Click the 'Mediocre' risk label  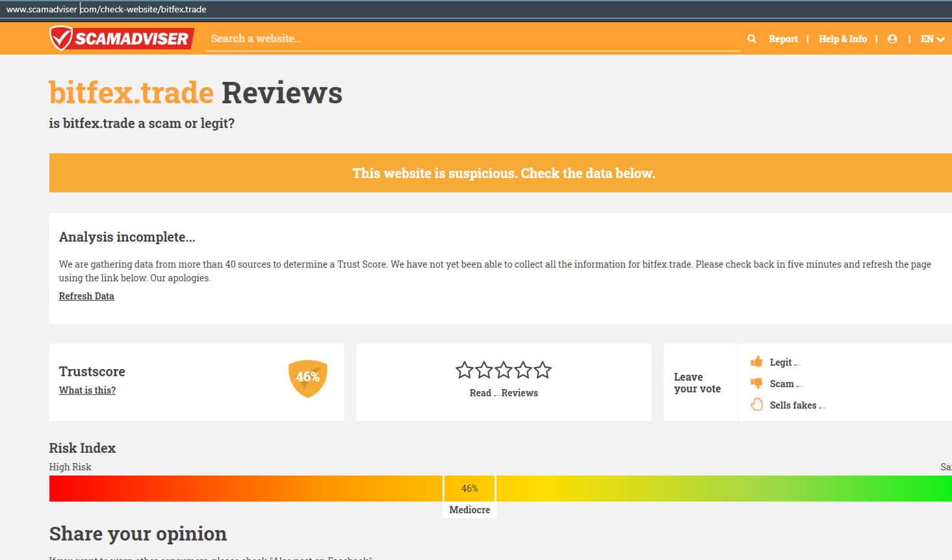click(470, 510)
